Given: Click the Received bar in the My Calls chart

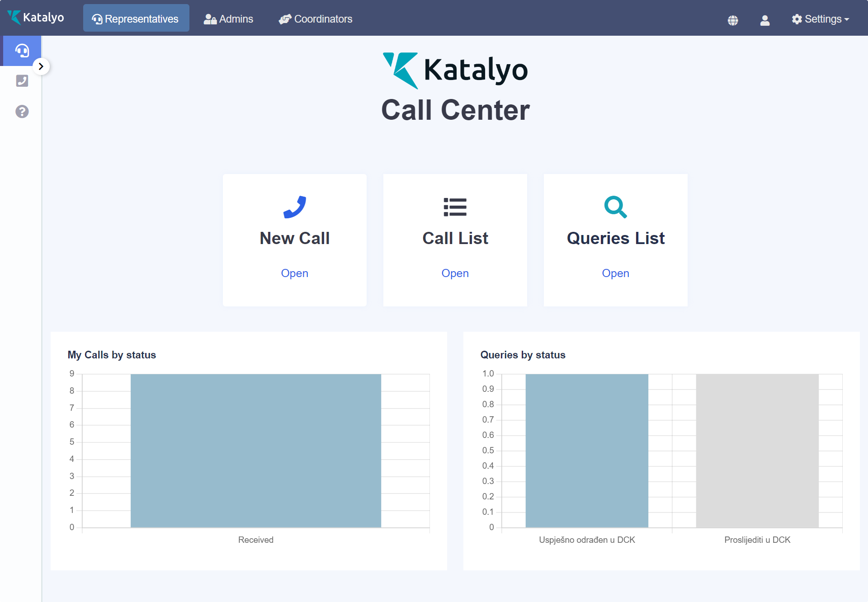Looking at the screenshot, I should tap(255, 450).
